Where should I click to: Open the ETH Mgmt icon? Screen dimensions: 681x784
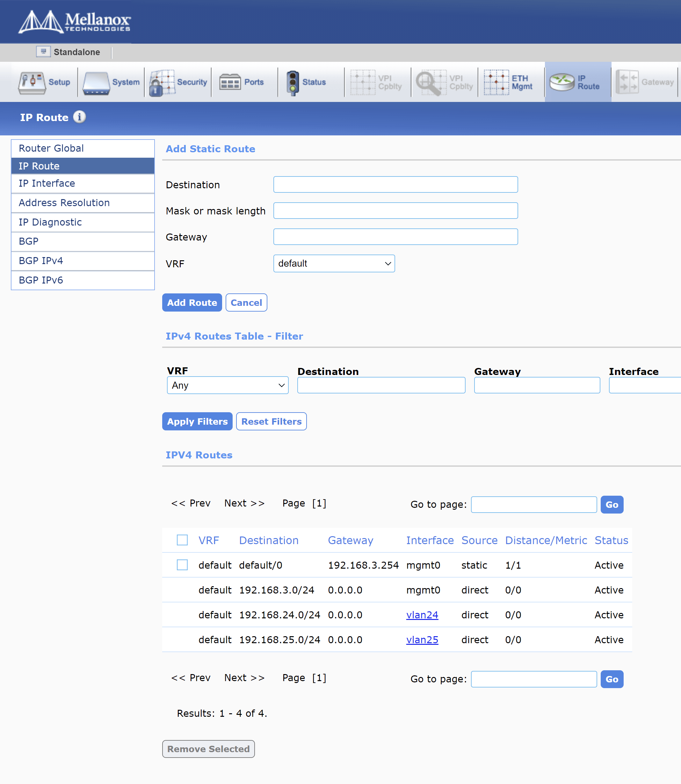(496, 82)
